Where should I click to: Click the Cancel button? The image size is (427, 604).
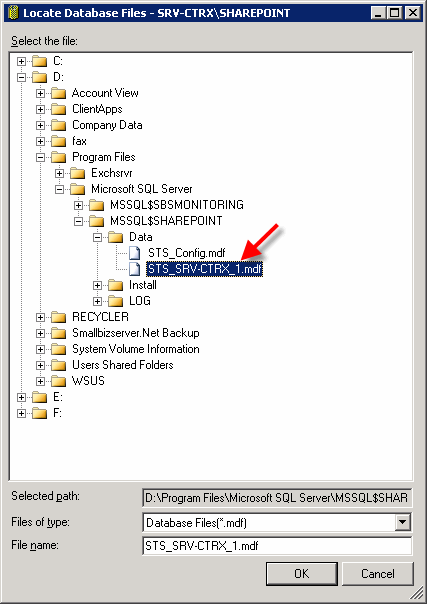[377, 574]
